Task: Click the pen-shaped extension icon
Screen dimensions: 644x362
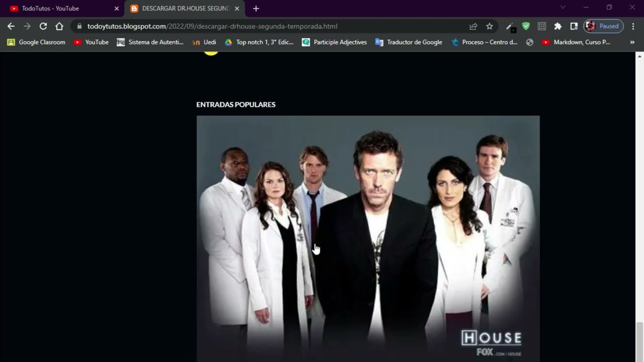Action: (509, 26)
